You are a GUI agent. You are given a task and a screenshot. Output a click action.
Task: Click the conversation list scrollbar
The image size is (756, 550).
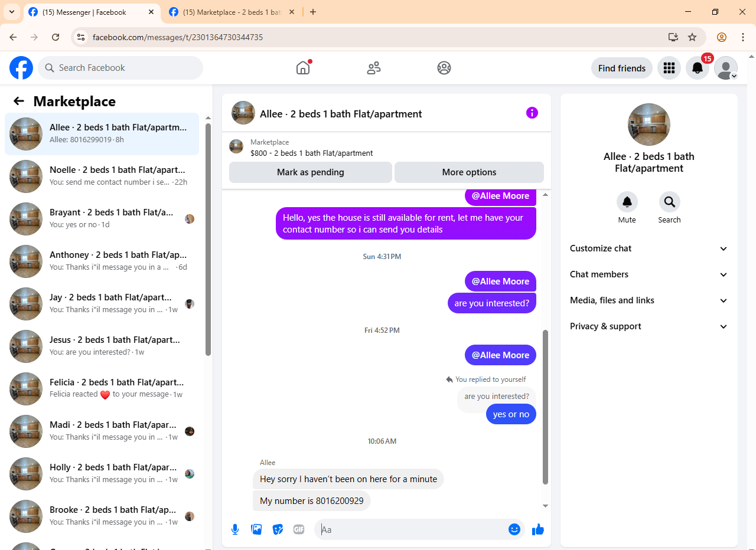click(x=208, y=239)
